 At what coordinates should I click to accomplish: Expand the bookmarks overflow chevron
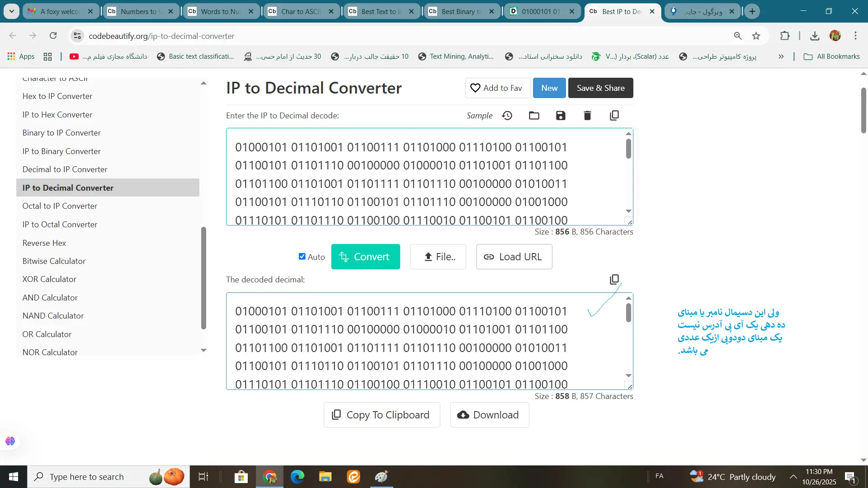pos(781,56)
